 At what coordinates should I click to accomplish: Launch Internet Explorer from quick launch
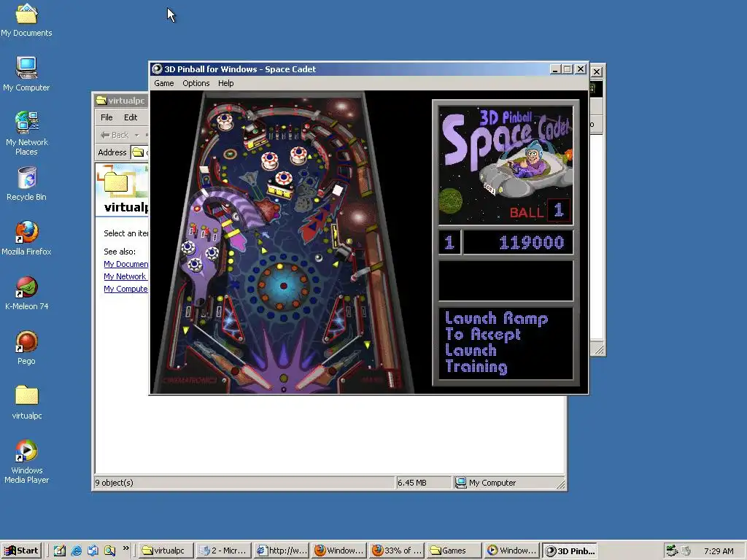(76, 551)
